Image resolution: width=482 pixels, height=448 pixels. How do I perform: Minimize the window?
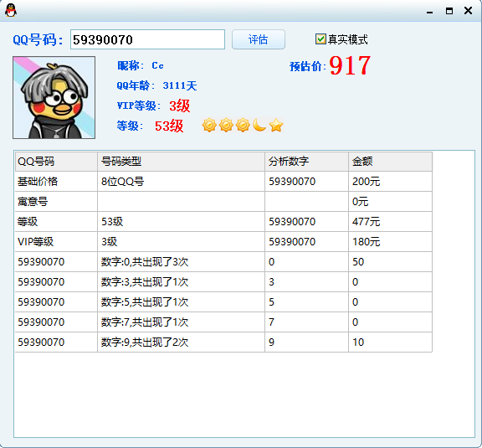tap(430, 12)
